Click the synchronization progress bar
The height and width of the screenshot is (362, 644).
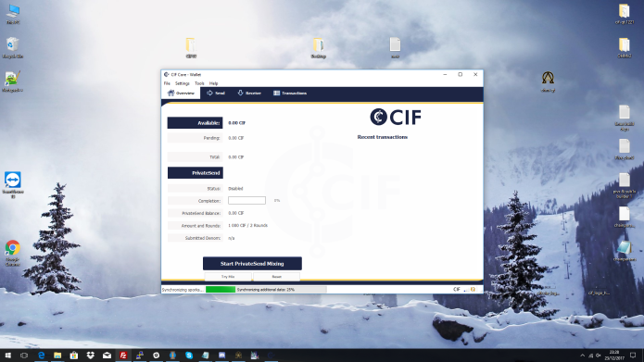coord(266,290)
